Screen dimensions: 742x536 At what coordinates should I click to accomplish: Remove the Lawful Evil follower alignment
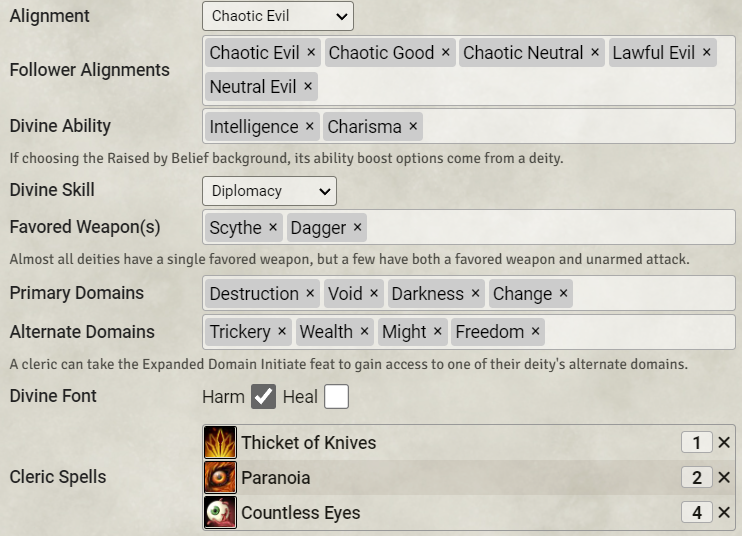pyautogui.click(x=706, y=52)
